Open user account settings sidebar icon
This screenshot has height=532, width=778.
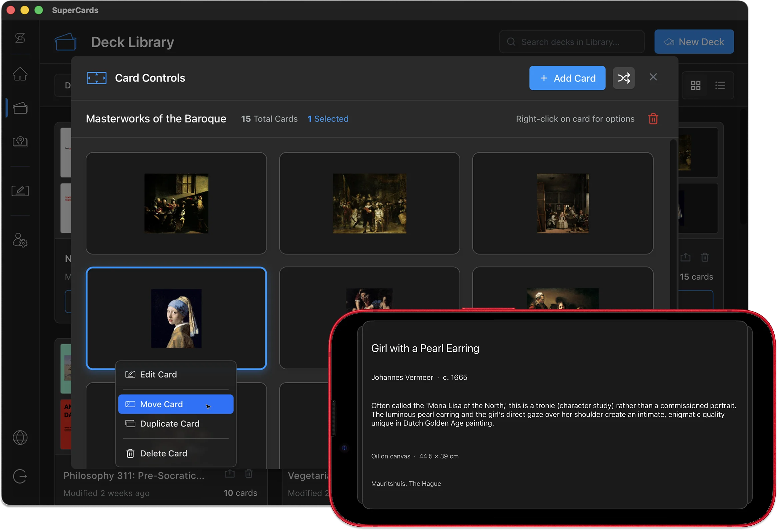pyautogui.click(x=20, y=240)
